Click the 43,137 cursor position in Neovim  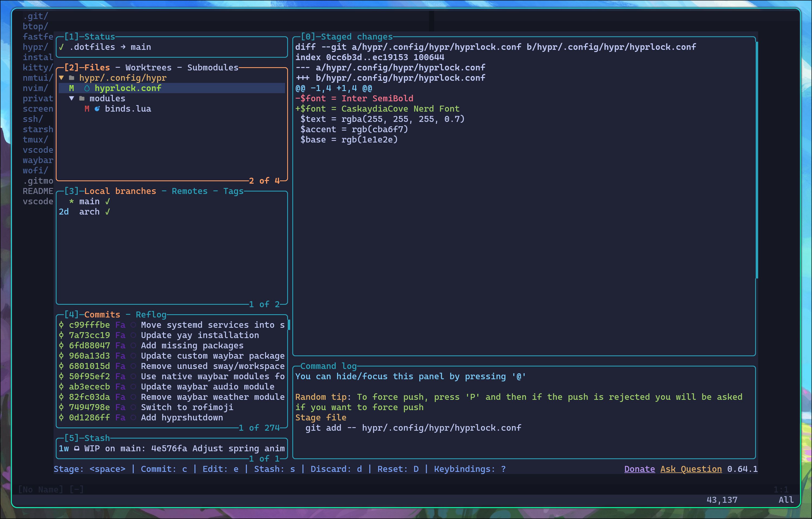point(722,500)
